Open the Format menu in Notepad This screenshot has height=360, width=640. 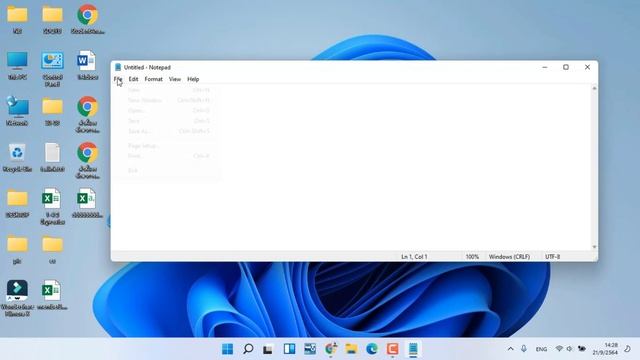tap(153, 79)
